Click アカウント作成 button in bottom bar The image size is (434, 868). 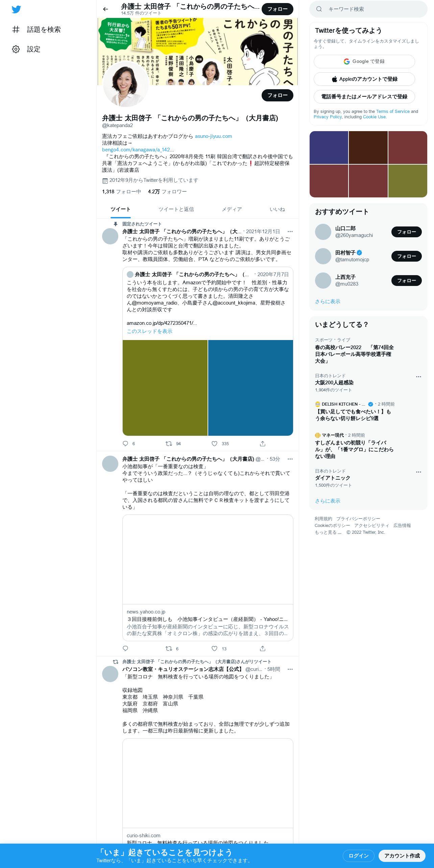[x=402, y=856]
